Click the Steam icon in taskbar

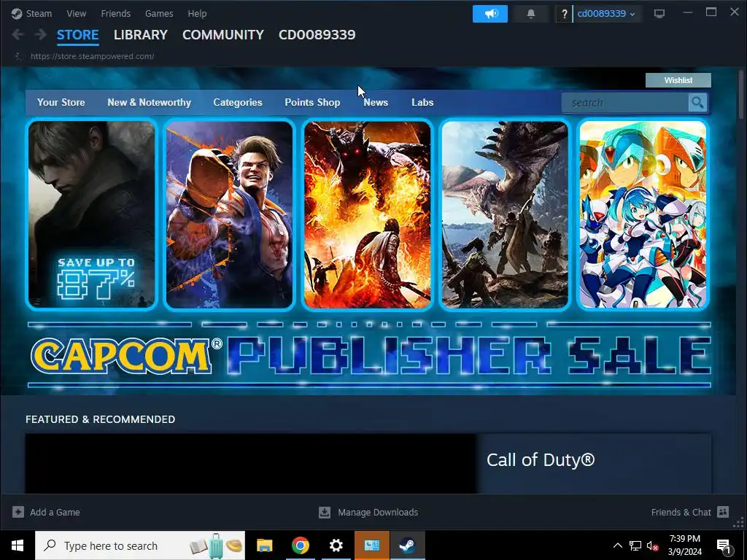coord(407,545)
